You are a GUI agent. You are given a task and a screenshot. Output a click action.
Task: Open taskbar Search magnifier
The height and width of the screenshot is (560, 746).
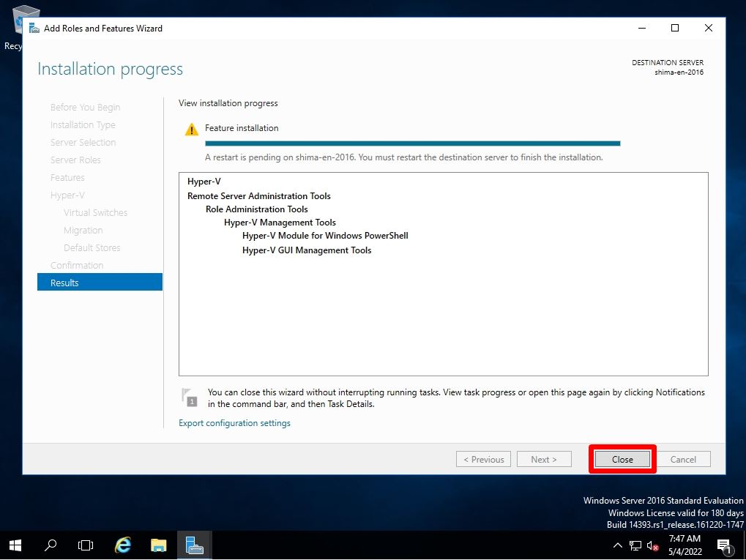click(51, 545)
